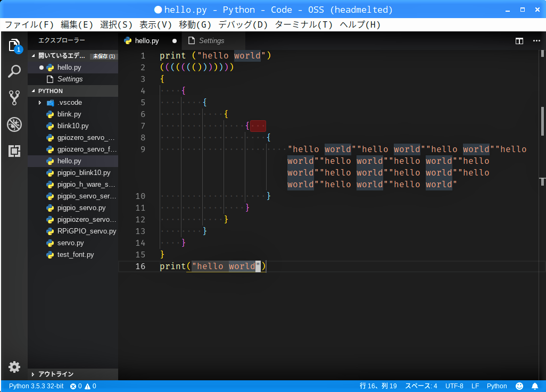Image resolution: width=546 pixels, height=392 pixels.
Task: Open test_font.py from the file tree
Action: 73,255
